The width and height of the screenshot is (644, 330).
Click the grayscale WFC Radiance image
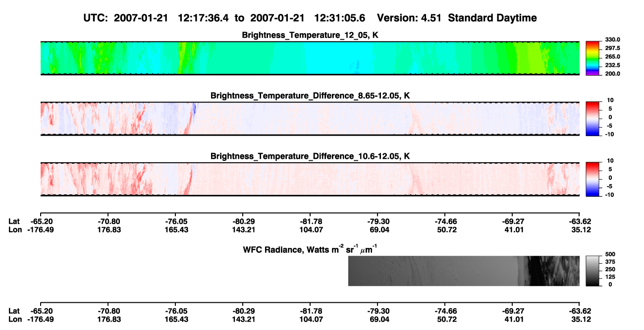pos(464,271)
